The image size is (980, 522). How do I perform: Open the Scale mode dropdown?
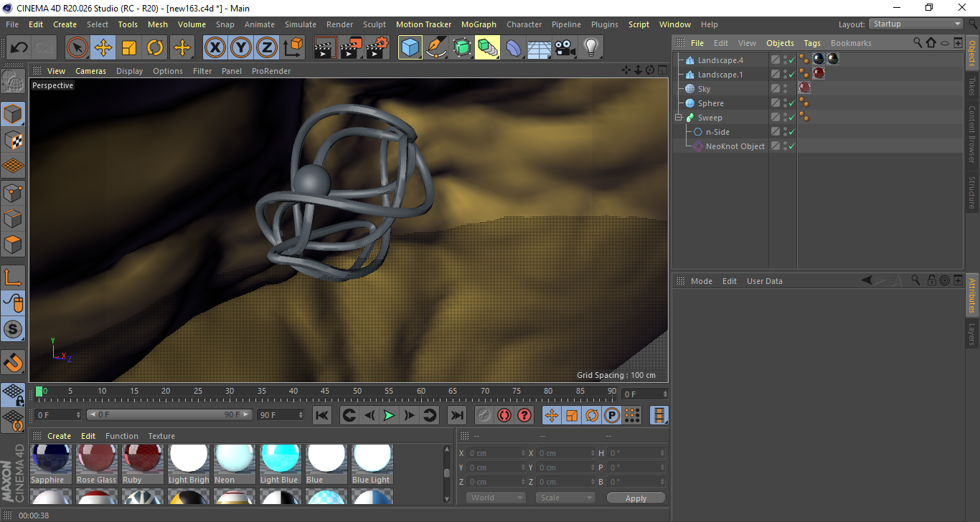pyautogui.click(x=565, y=498)
